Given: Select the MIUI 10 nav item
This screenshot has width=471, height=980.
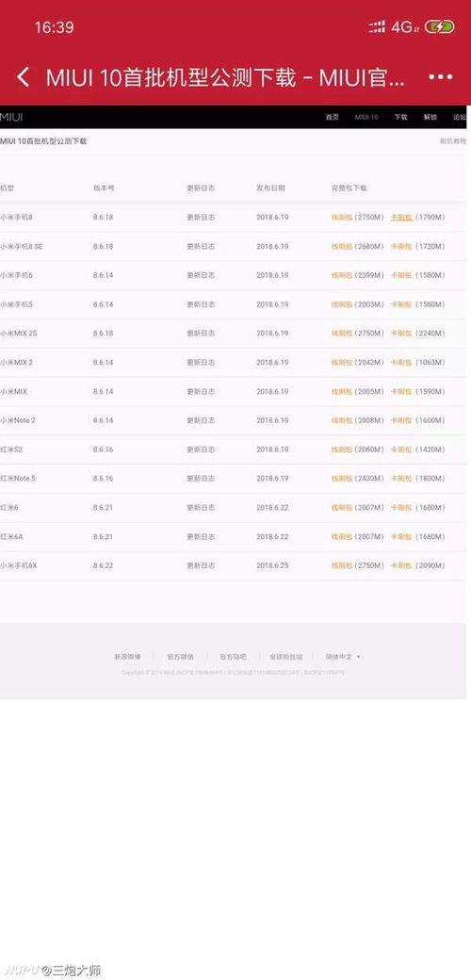Looking at the screenshot, I should 366,117.
